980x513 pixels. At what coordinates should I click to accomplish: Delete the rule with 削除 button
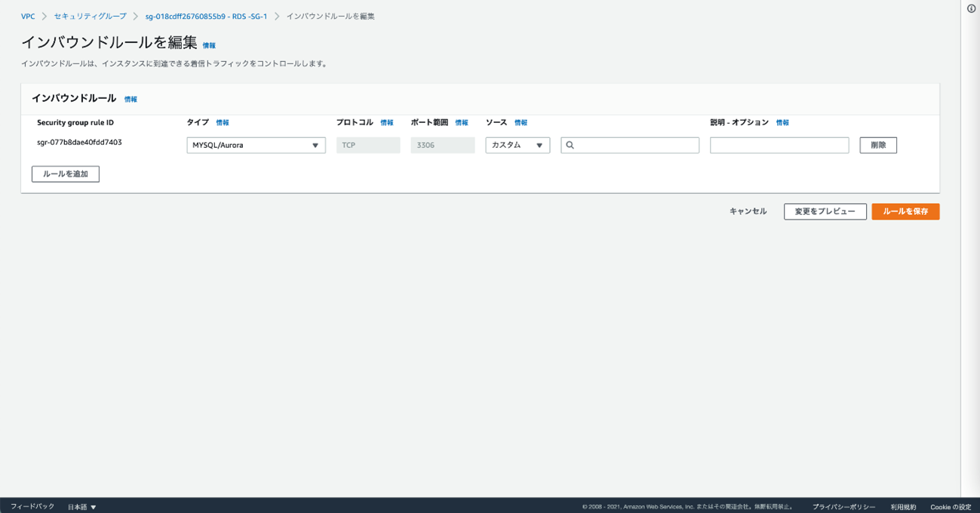(878, 145)
